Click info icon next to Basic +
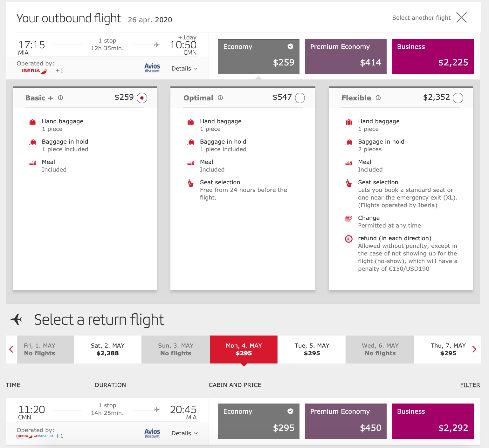489x448 pixels. pyautogui.click(x=60, y=98)
